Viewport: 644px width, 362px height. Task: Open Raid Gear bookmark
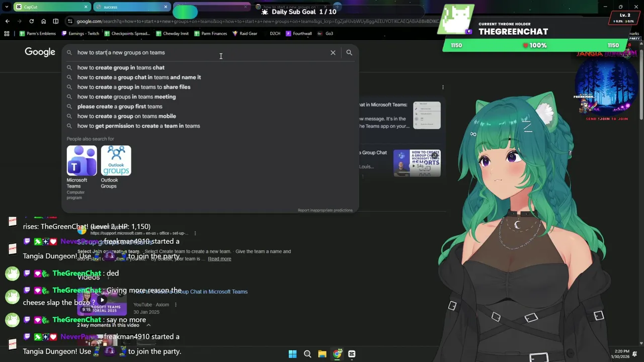click(245, 34)
